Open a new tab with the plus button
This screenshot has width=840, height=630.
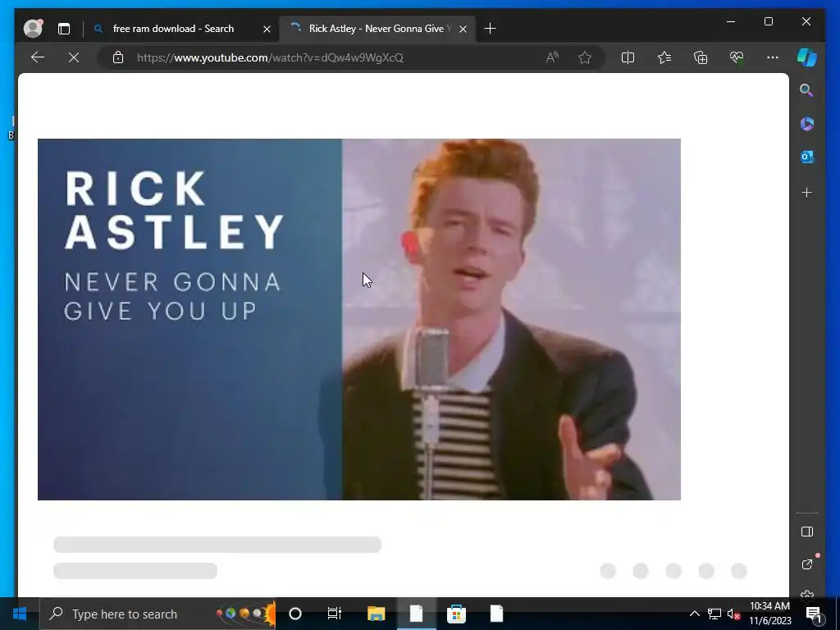[490, 29]
